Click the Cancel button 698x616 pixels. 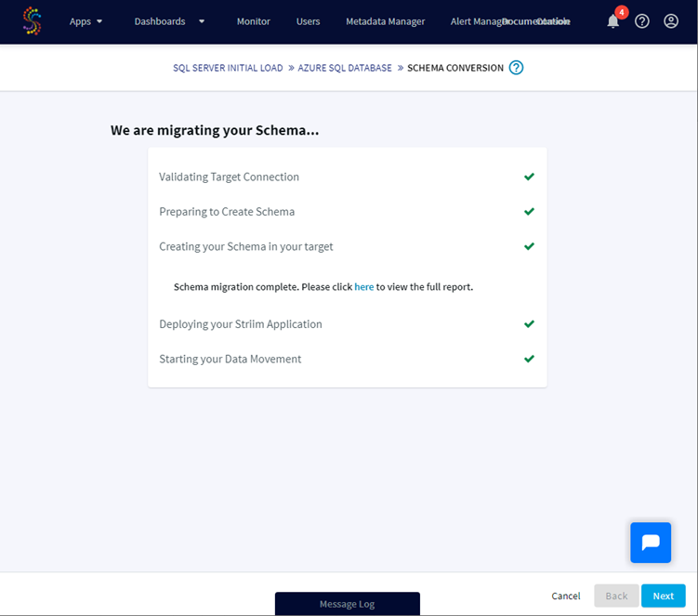566,596
